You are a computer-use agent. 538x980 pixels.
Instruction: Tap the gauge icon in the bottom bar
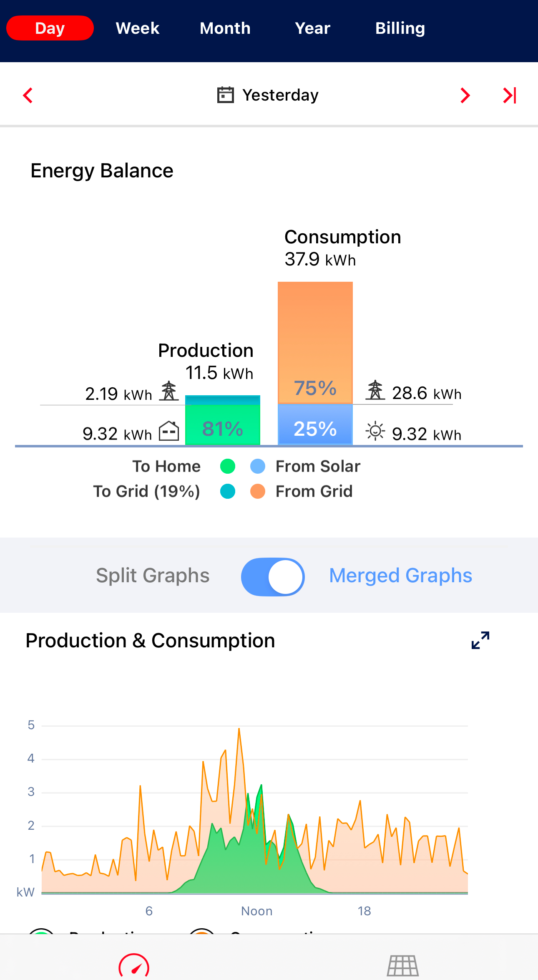[x=134, y=965]
